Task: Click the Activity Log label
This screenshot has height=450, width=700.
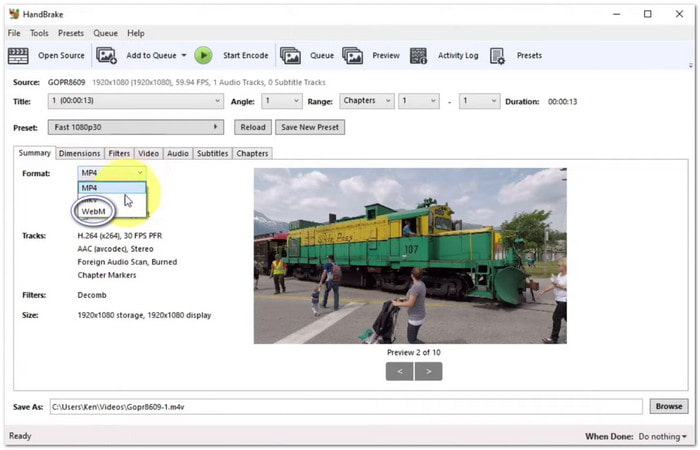Action: pyautogui.click(x=458, y=56)
